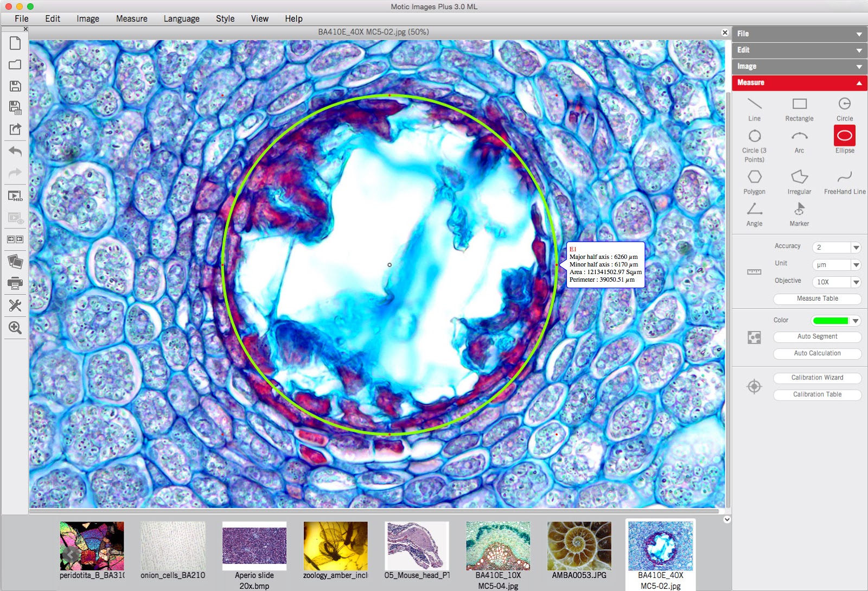Open the Measure Table
Screen dimensions: 868x591
coord(817,299)
